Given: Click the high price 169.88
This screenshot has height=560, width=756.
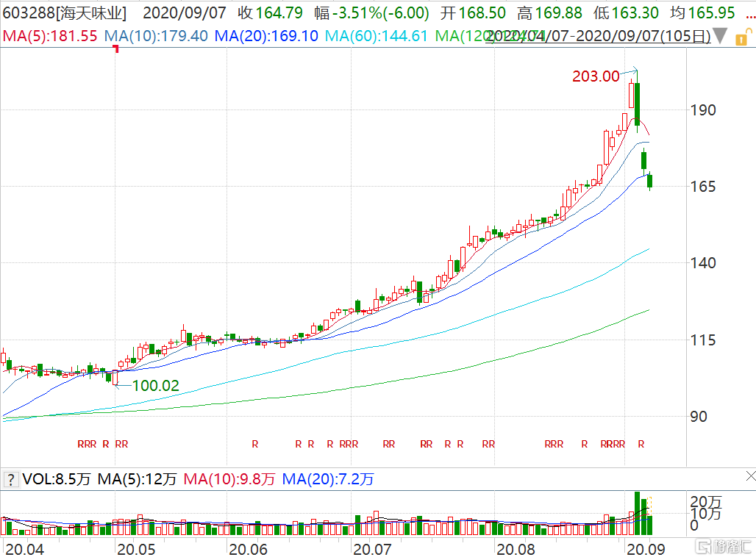Looking at the screenshot, I should point(560,13).
